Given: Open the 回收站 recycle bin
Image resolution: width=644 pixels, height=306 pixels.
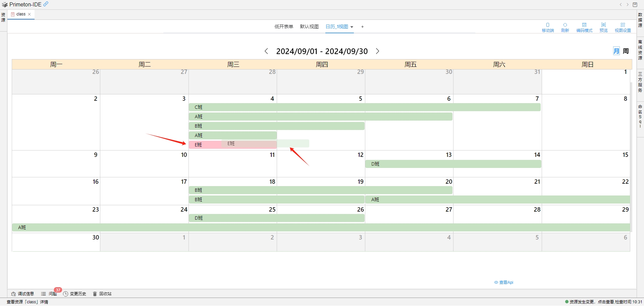Looking at the screenshot, I should point(102,294).
